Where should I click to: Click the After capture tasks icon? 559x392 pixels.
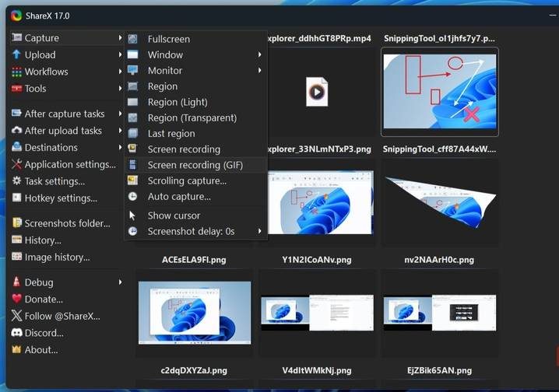click(x=16, y=114)
